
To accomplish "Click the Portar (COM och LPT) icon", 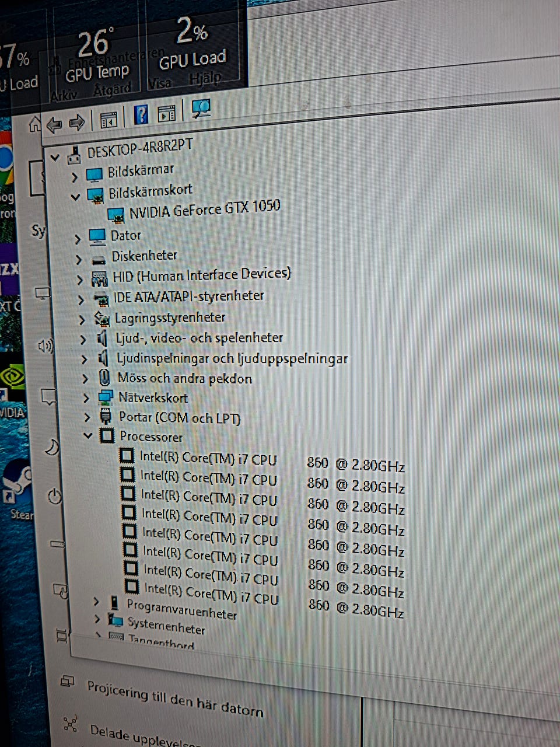I will pyautogui.click(x=107, y=417).
